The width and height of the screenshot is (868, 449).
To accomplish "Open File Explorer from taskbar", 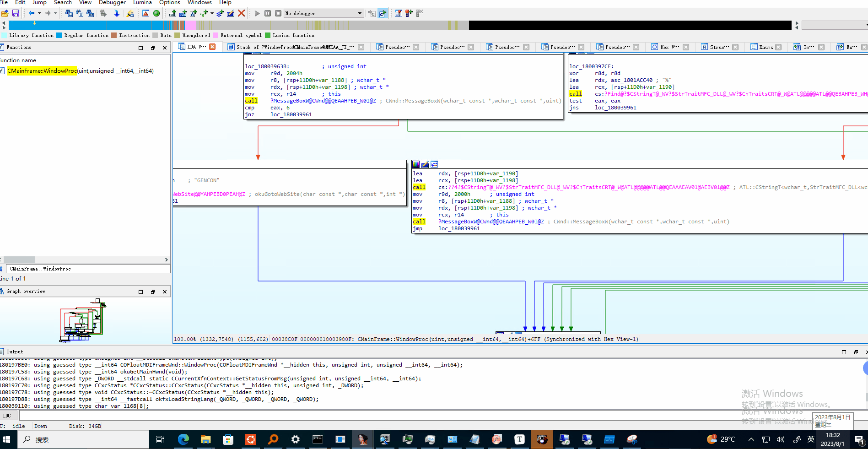I will (x=205, y=439).
